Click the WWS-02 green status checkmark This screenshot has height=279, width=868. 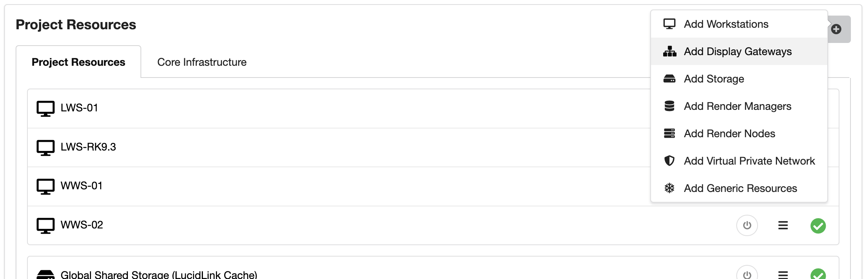(818, 226)
